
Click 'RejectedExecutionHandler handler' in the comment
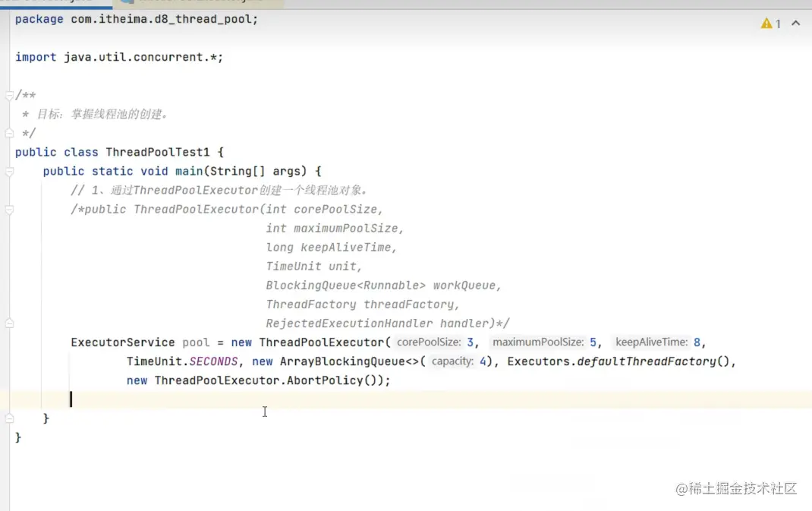377,323
